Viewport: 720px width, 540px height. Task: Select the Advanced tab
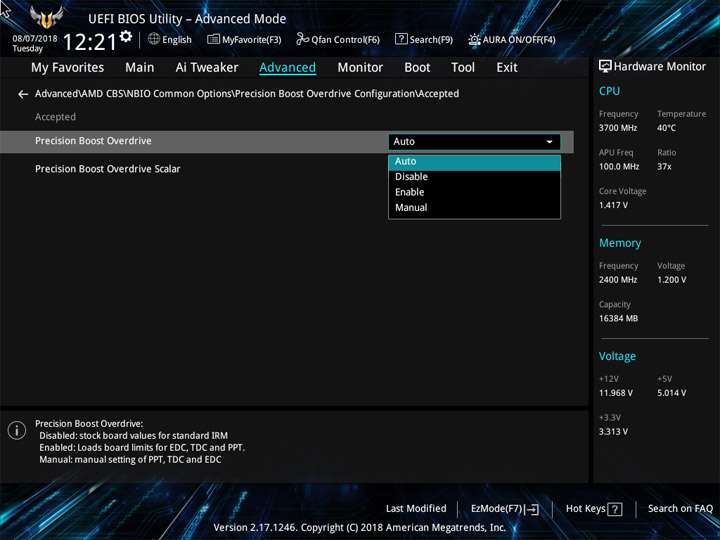pyautogui.click(x=287, y=68)
